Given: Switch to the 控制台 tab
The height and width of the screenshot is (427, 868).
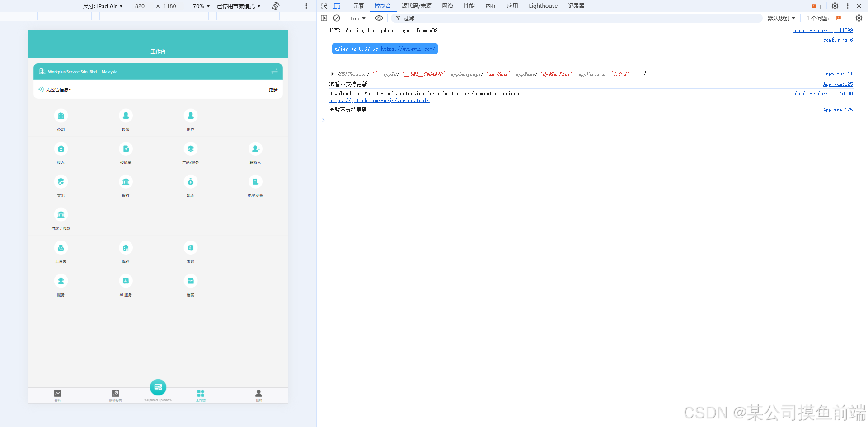Looking at the screenshot, I should tap(383, 6).
